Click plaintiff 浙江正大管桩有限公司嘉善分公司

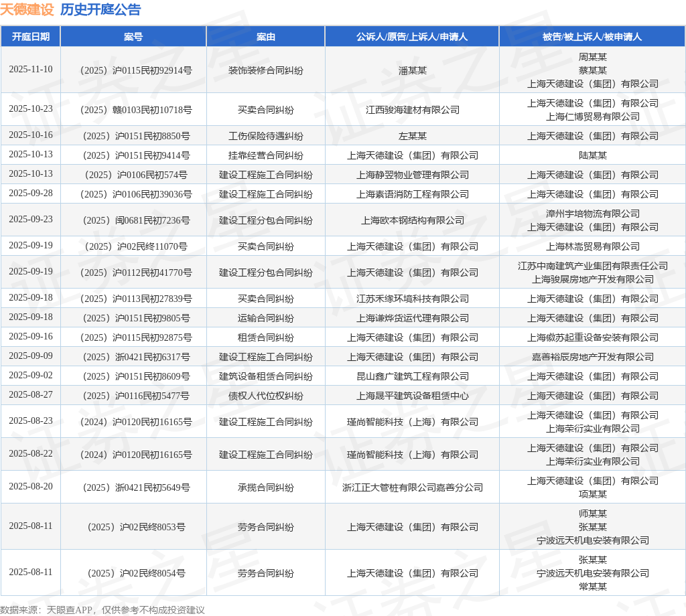[412, 487]
